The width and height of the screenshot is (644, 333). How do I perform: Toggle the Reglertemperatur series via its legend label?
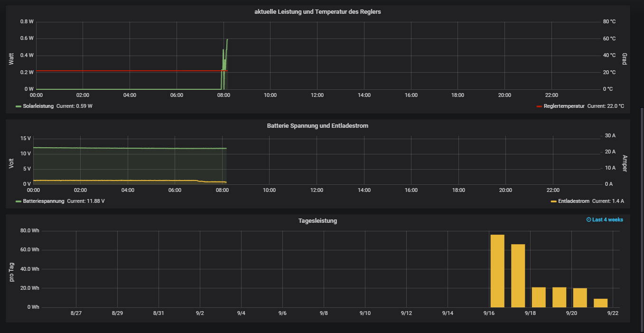[564, 106]
